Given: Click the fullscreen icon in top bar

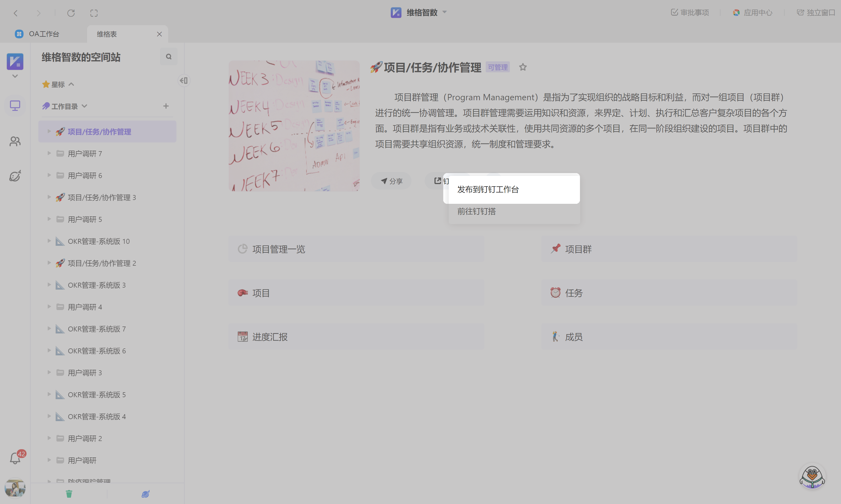Looking at the screenshot, I should [x=94, y=13].
